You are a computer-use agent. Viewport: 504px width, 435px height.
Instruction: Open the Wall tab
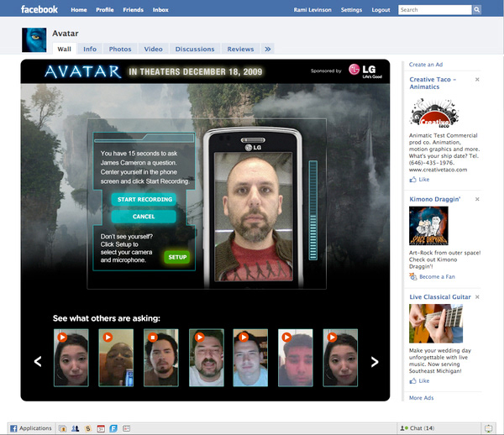click(65, 49)
